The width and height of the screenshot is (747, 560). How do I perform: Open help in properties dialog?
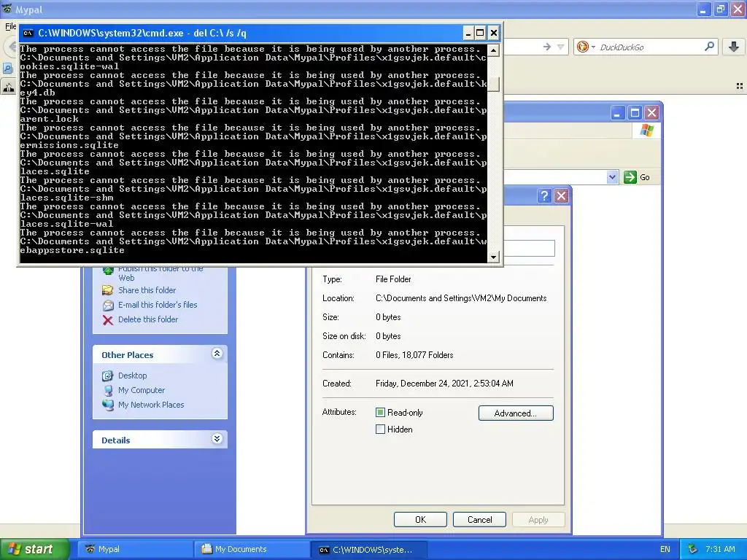pos(544,195)
